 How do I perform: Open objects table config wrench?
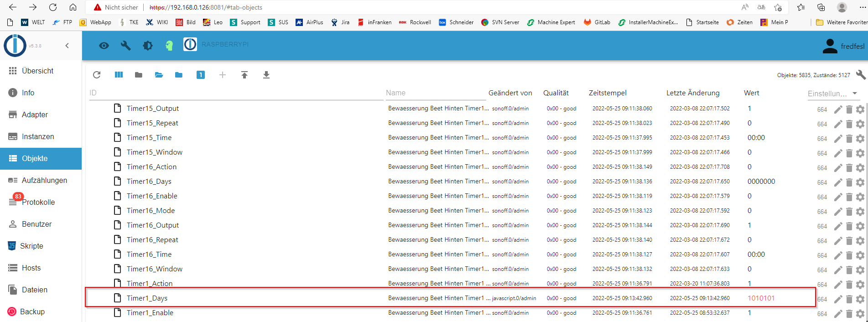coord(861,75)
